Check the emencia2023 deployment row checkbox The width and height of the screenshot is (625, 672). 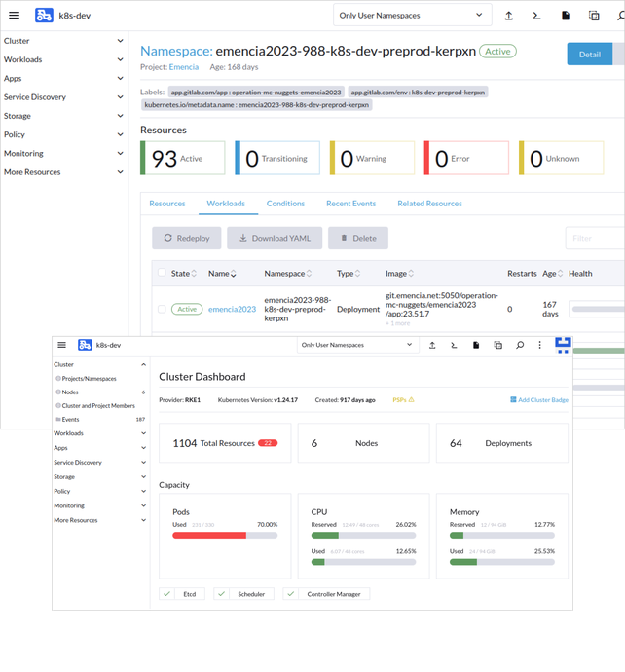coord(162,309)
